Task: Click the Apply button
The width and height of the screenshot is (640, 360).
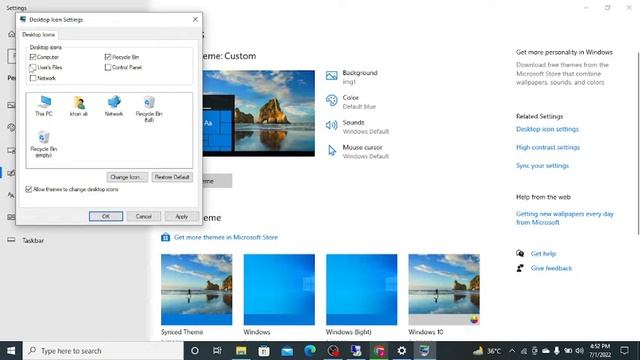Action: [x=182, y=216]
